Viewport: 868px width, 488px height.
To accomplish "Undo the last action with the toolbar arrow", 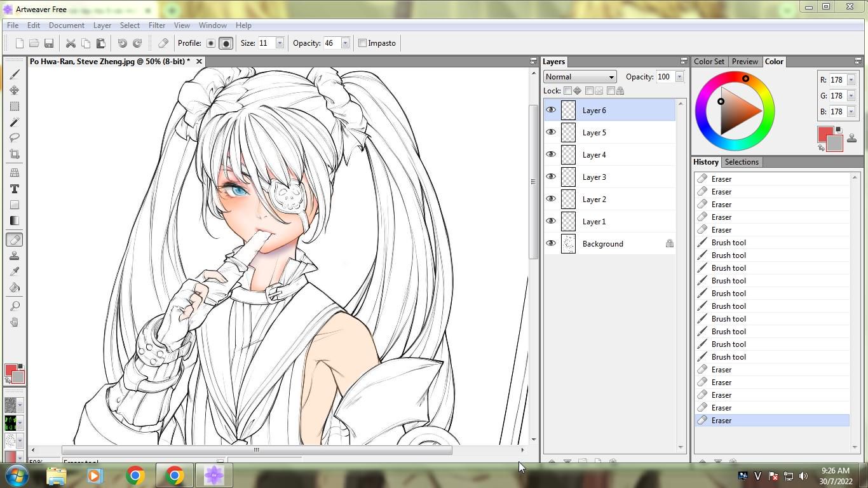I will (122, 43).
